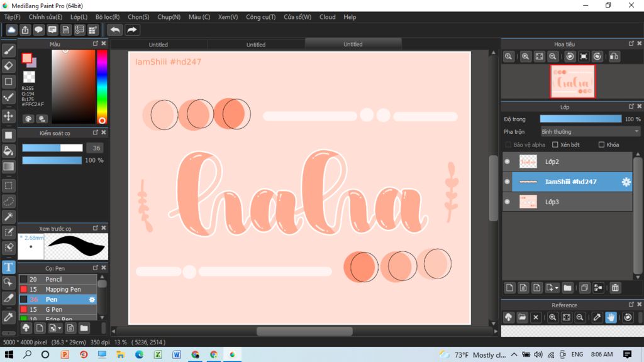Open Word from the taskbar
644x362 pixels.
[177, 354]
